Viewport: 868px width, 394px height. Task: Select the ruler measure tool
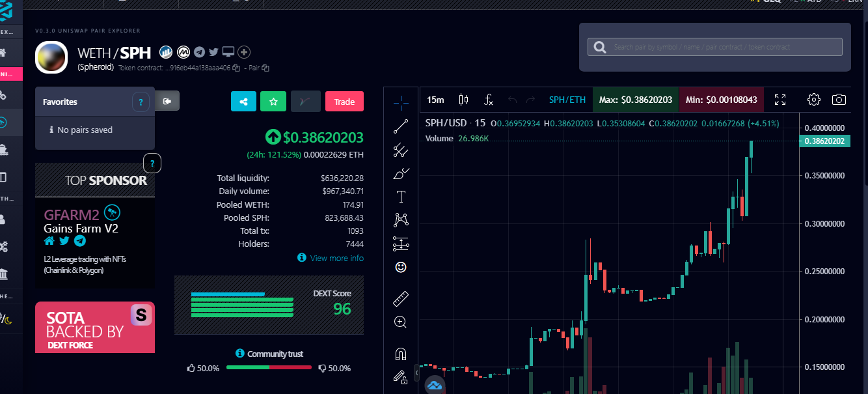(x=401, y=299)
